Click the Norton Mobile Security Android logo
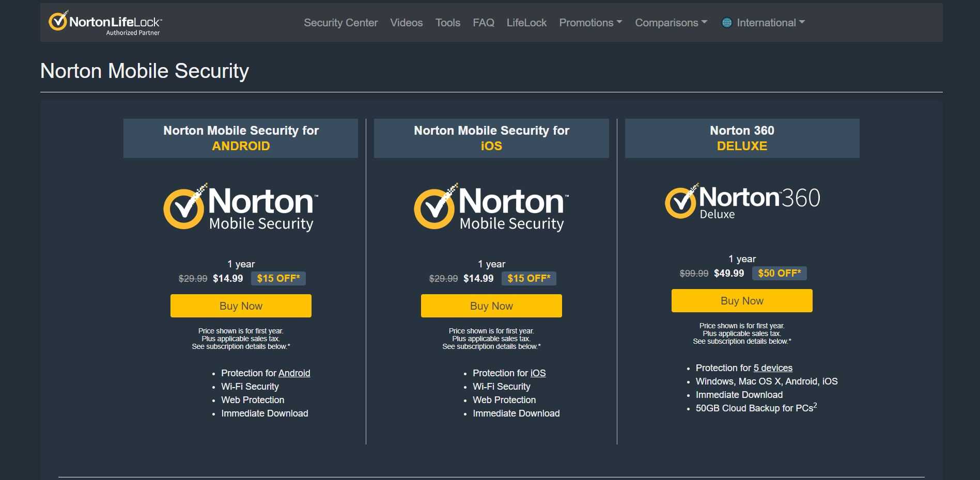This screenshot has height=480, width=980. 241,207
